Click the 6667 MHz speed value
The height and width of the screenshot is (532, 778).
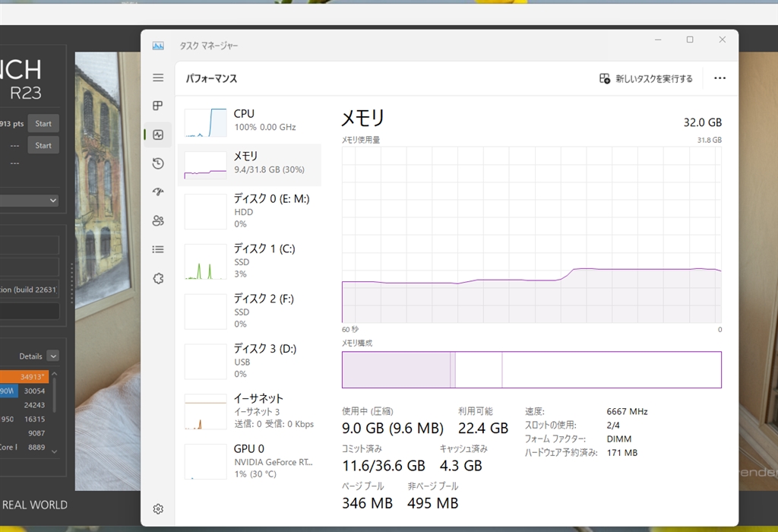point(627,411)
